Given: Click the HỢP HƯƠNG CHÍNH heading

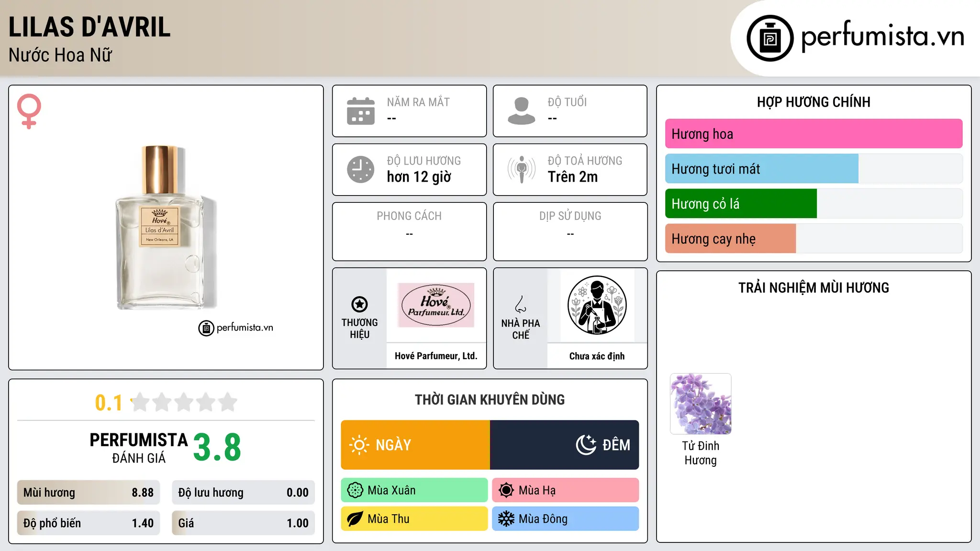Looking at the screenshot, I should pos(813,102).
